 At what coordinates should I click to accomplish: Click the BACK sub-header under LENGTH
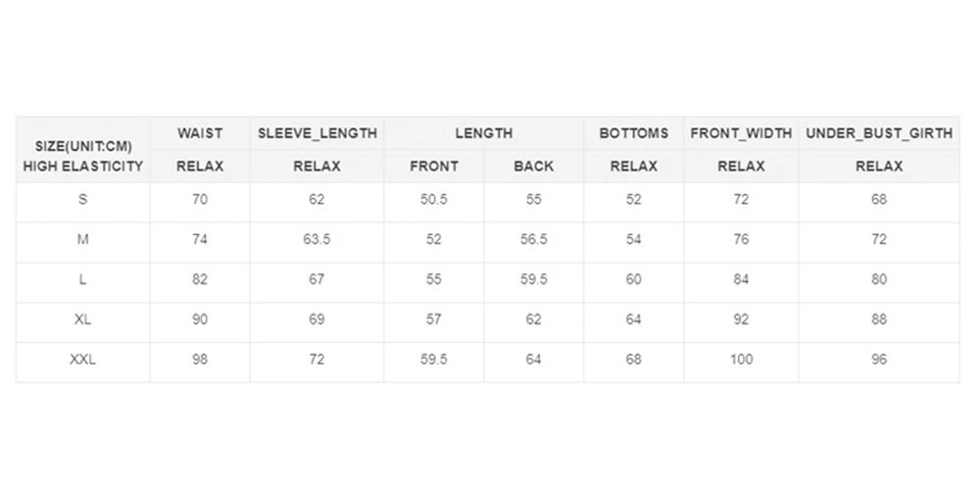tap(533, 167)
